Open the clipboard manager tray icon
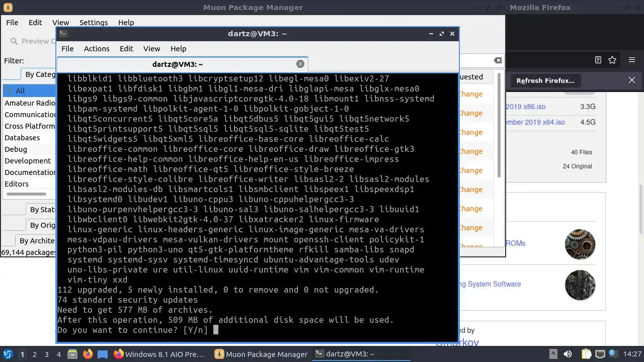 tap(587, 354)
